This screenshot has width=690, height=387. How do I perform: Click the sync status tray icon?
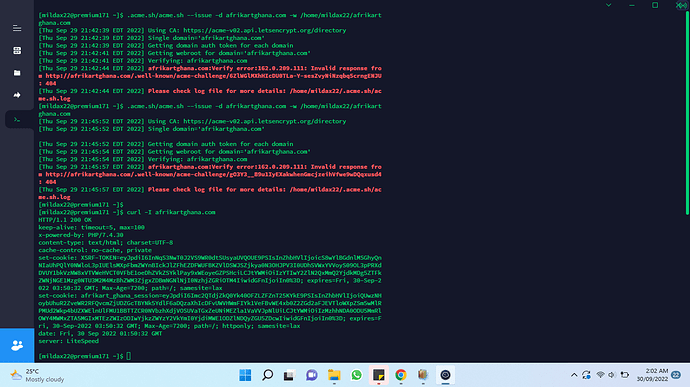586,375
